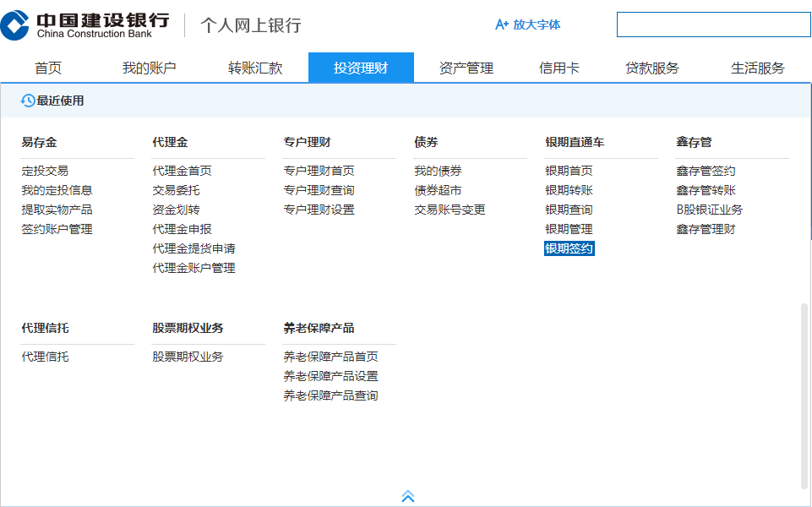The image size is (812, 507).
Task: Click the top search input box
Action: [x=713, y=25]
